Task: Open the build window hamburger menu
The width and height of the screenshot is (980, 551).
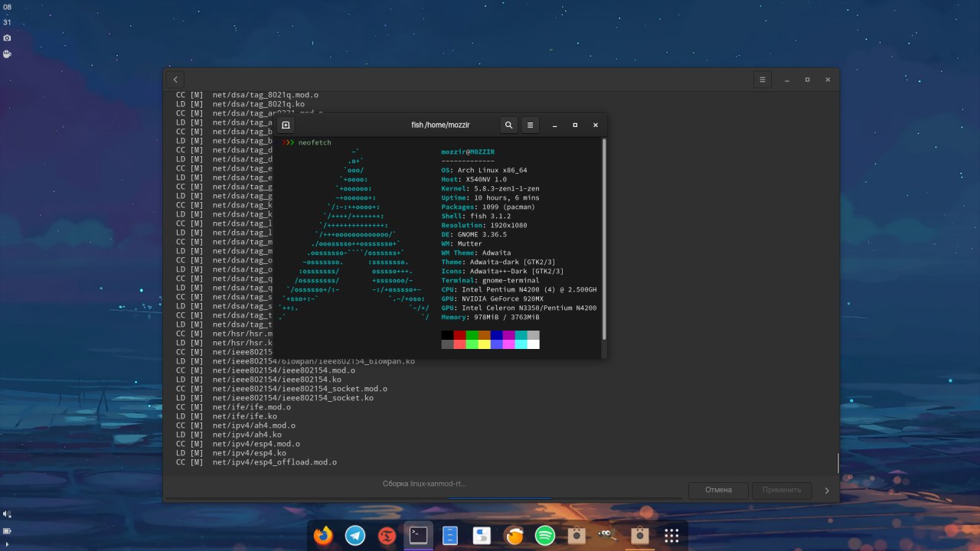Action: [x=763, y=80]
